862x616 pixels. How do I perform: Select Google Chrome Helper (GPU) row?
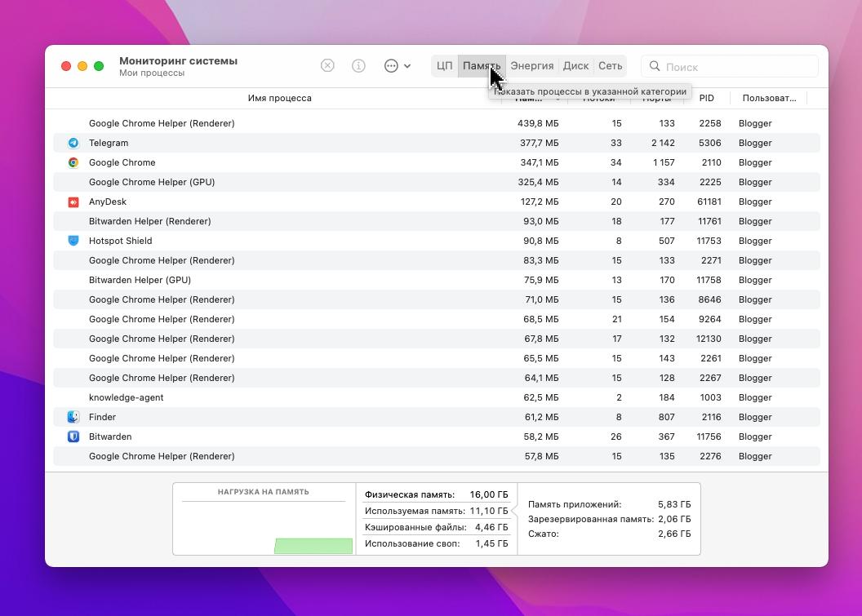[437, 182]
